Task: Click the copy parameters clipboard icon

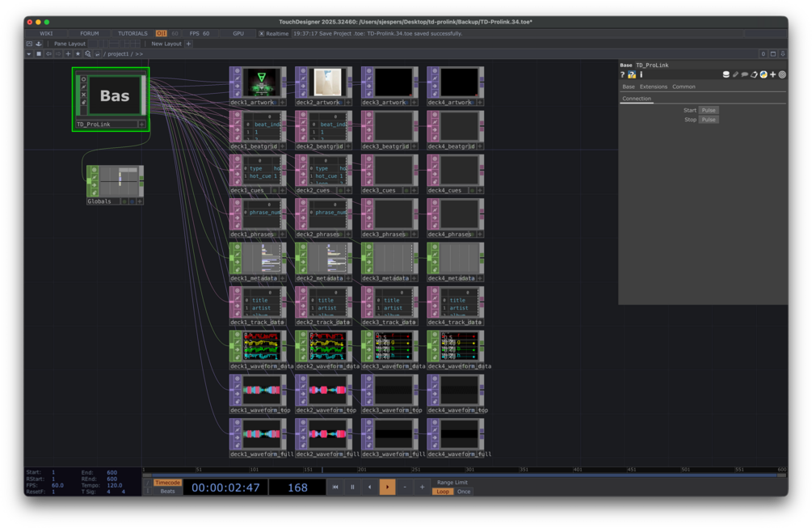Action: (x=754, y=74)
